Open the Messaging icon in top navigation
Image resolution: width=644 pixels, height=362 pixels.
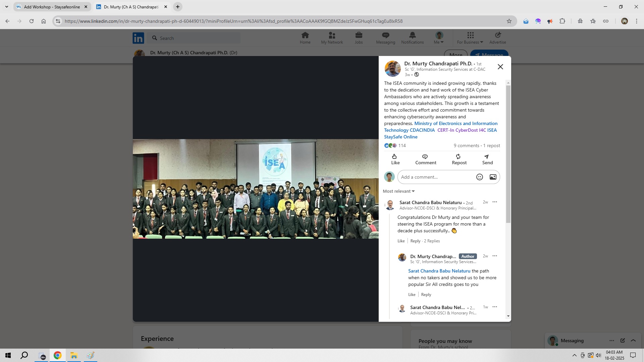click(385, 38)
